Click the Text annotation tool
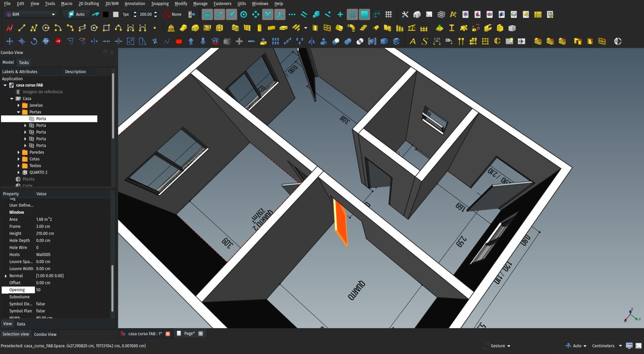 (x=413, y=42)
